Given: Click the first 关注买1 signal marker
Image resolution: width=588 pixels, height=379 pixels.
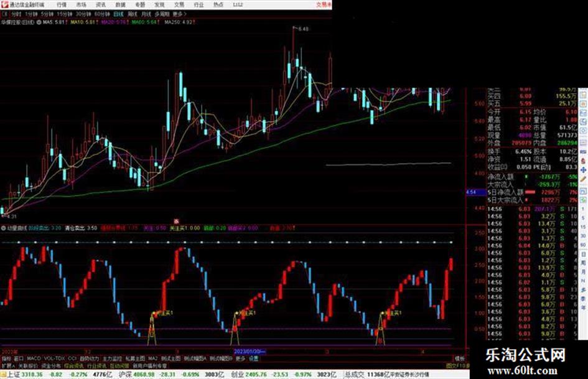Looking at the screenshot, I should (x=163, y=312).
